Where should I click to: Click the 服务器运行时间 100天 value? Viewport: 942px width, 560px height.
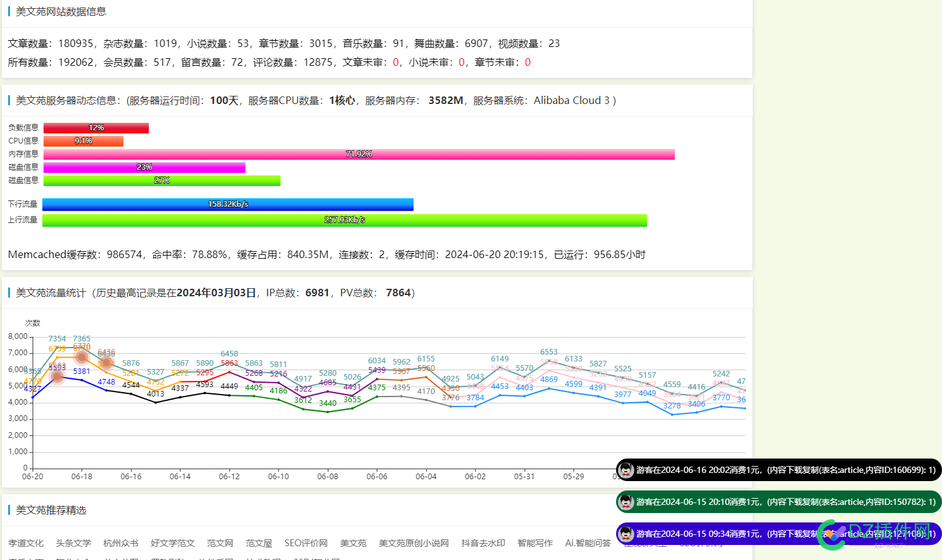click(x=224, y=101)
